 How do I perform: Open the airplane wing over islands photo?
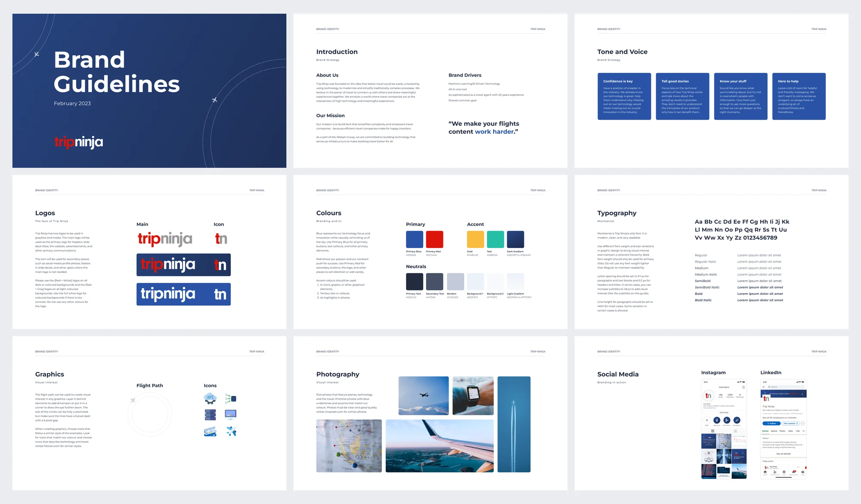click(440, 446)
